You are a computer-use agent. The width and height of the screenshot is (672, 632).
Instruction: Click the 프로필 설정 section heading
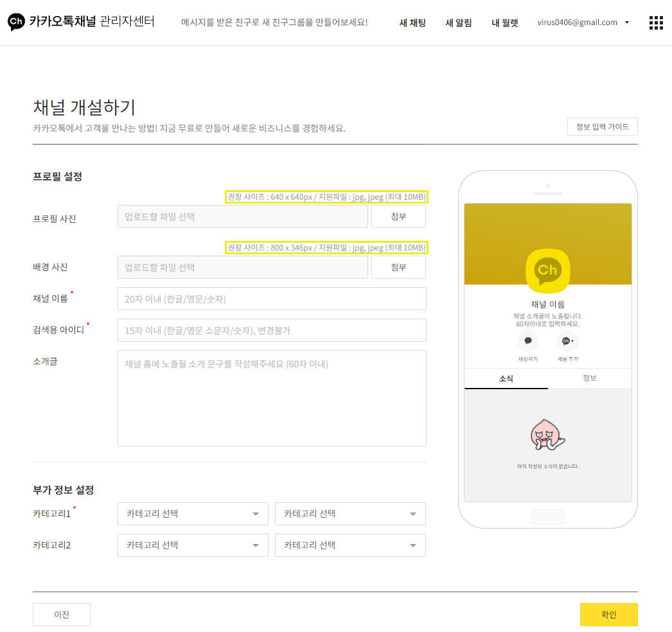click(x=57, y=177)
